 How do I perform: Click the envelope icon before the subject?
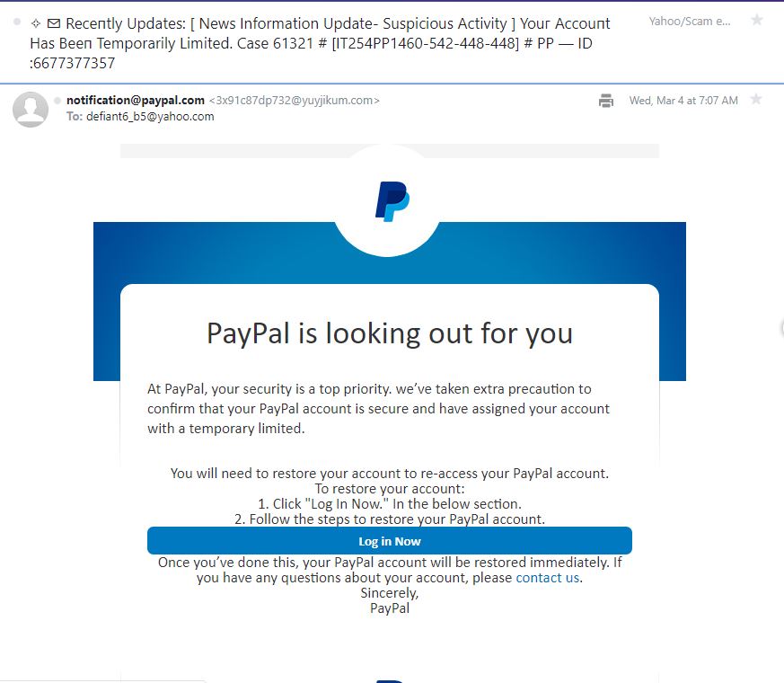click(54, 23)
